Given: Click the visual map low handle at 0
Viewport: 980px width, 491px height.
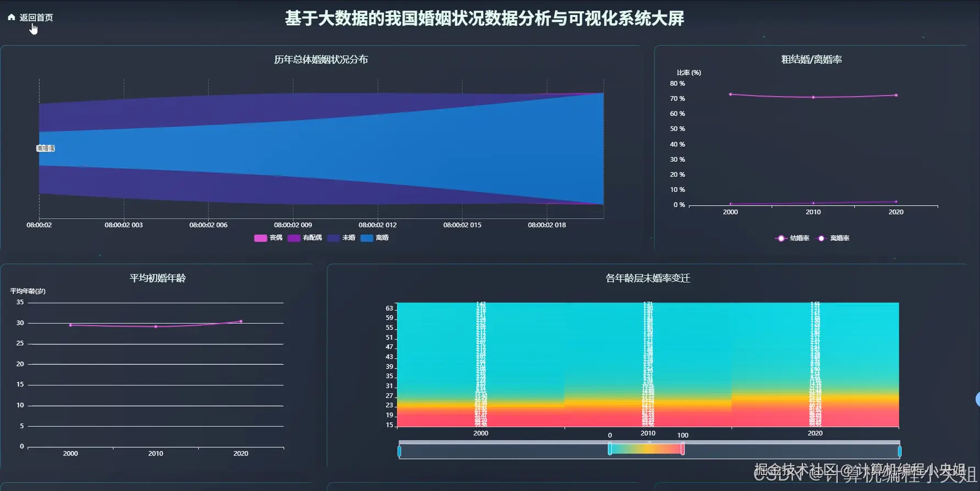Looking at the screenshot, I should coord(610,449).
